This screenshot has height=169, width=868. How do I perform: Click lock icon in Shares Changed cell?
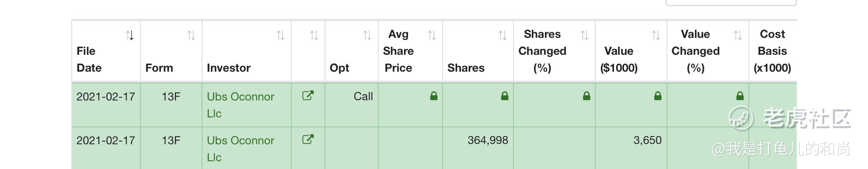point(587,96)
